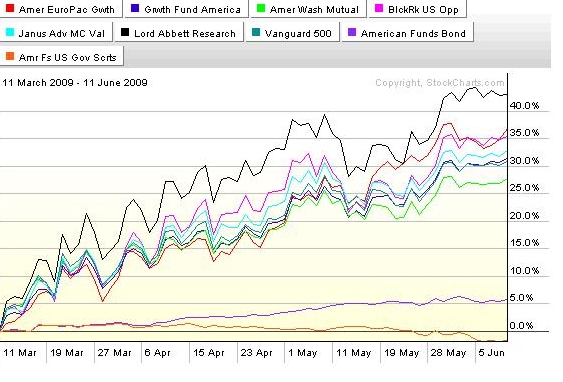Click the teal Vanguard 500 swatch
563x382 pixels.
[256, 32]
